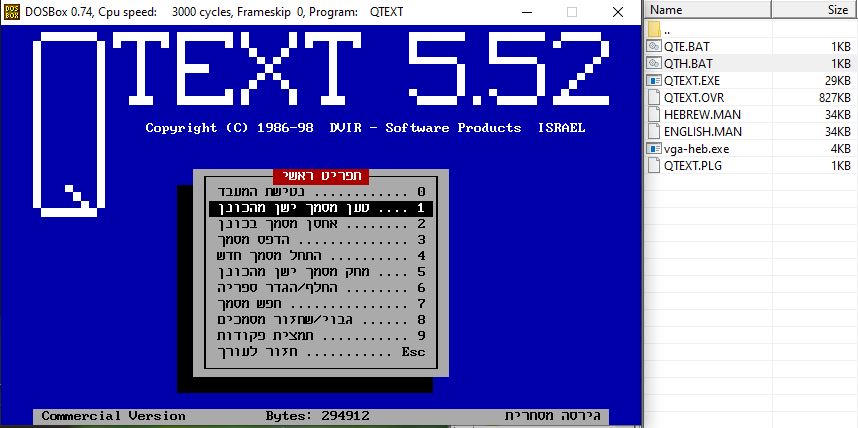Select the QTE.BAT file icon
Viewport: 858px width, 428px height.
(653, 47)
